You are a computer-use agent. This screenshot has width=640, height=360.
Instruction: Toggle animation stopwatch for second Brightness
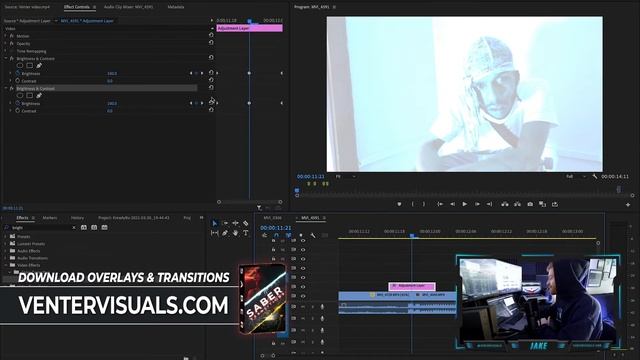point(18,103)
